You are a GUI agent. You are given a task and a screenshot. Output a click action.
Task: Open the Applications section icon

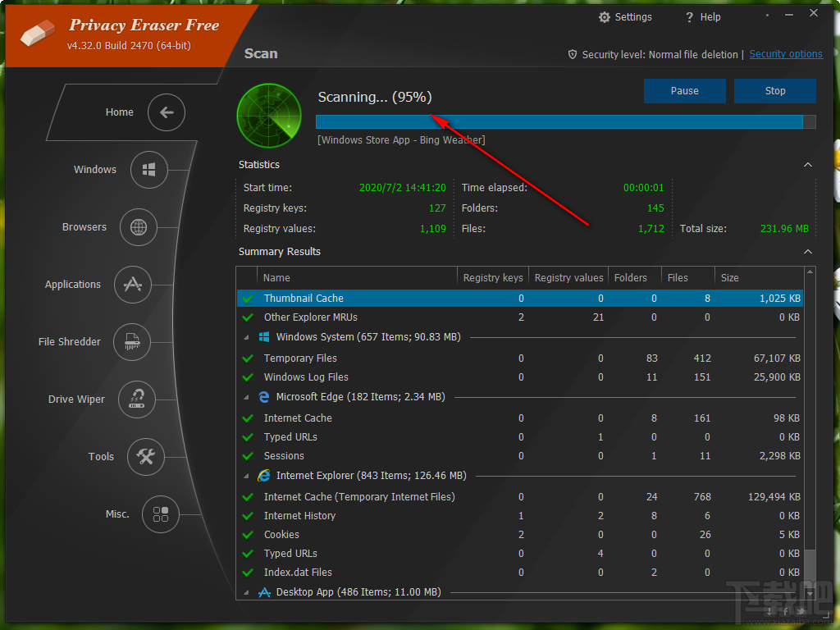pyautogui.click(x=133, y=285)
